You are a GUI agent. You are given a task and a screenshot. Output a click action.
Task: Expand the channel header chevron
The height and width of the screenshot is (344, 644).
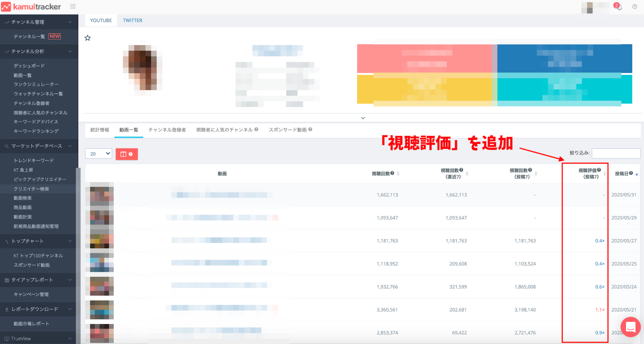(363, 118)
